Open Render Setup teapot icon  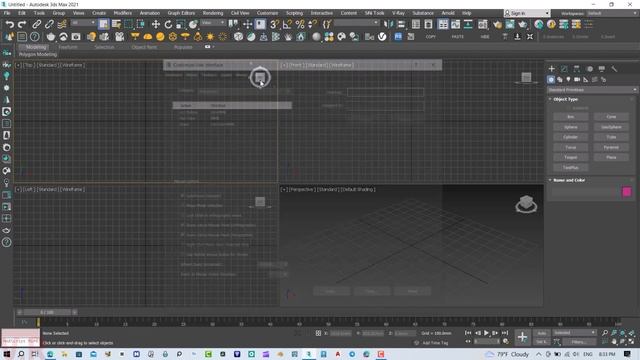[x=498, y=24]
